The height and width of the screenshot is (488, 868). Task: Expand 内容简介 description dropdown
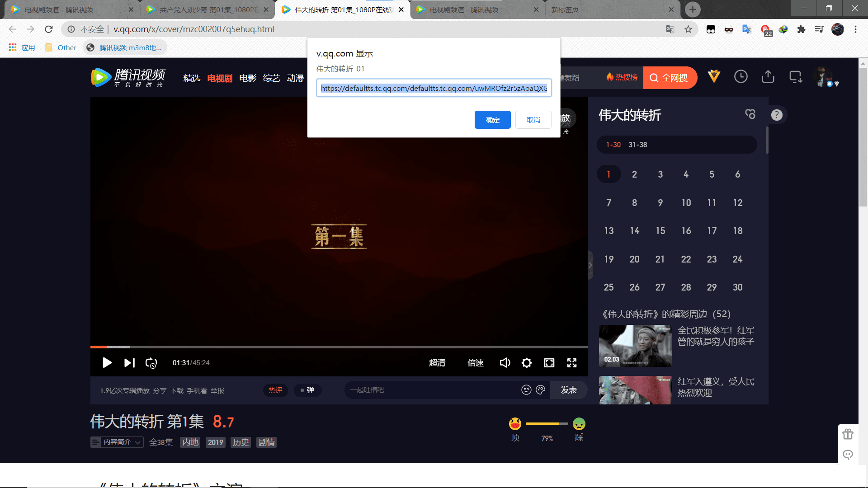(117, 442)
